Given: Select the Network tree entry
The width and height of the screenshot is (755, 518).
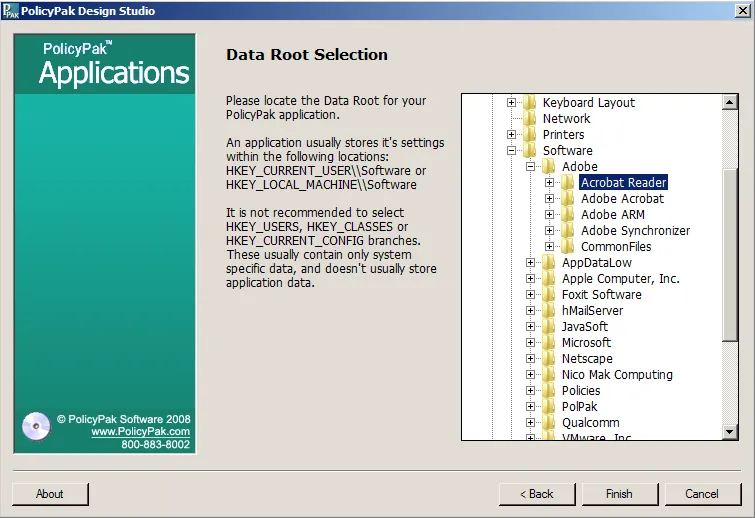Looking at the screenshot, I should pos(567,118).
